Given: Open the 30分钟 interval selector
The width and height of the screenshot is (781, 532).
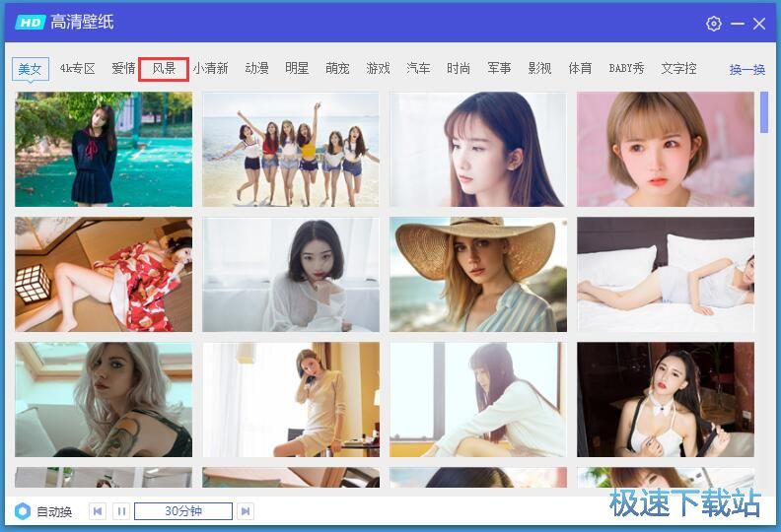Looking at the screenshot, I should [183, 511].
